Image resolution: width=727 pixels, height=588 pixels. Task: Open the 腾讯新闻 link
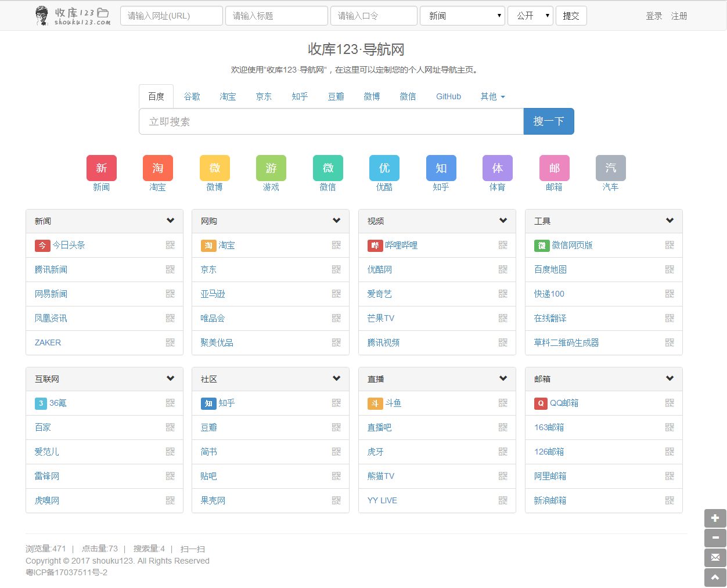[51, 269]
